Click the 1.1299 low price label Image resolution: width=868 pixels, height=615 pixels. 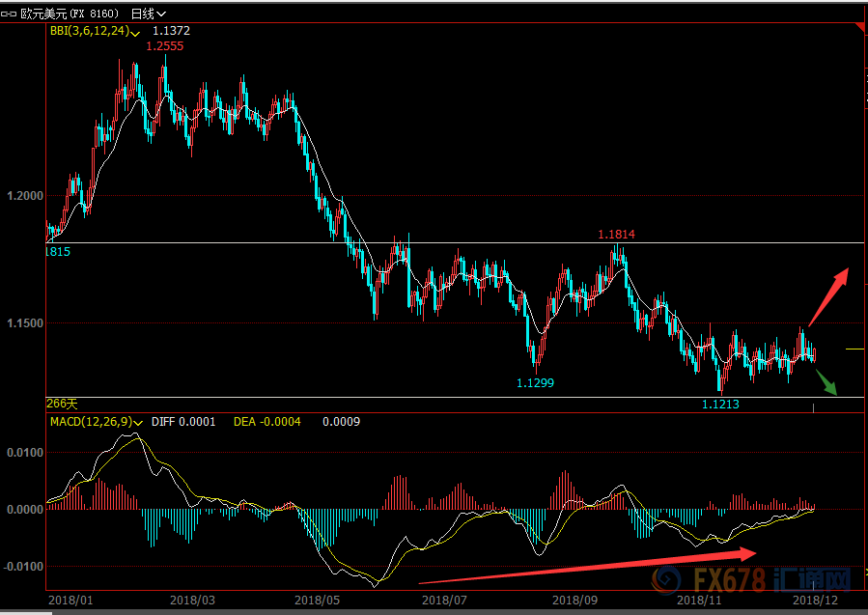point(535,383)
